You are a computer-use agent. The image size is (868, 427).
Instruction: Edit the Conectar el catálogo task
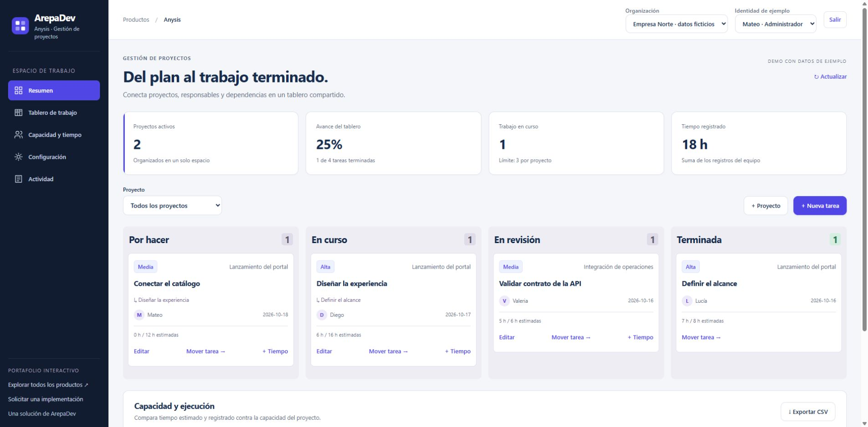click(x=142, y=351)
